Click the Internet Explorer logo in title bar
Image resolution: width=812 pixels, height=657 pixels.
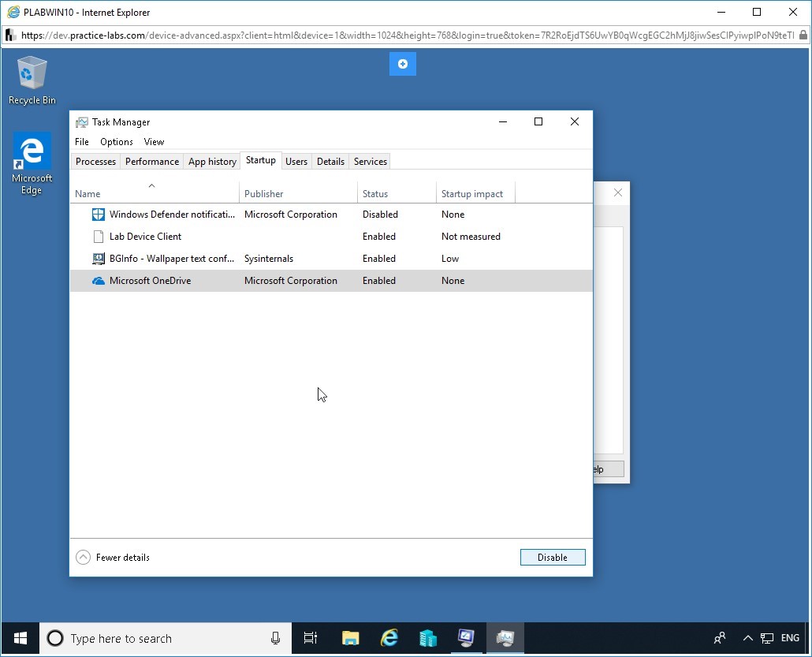[x=13, y=13]
